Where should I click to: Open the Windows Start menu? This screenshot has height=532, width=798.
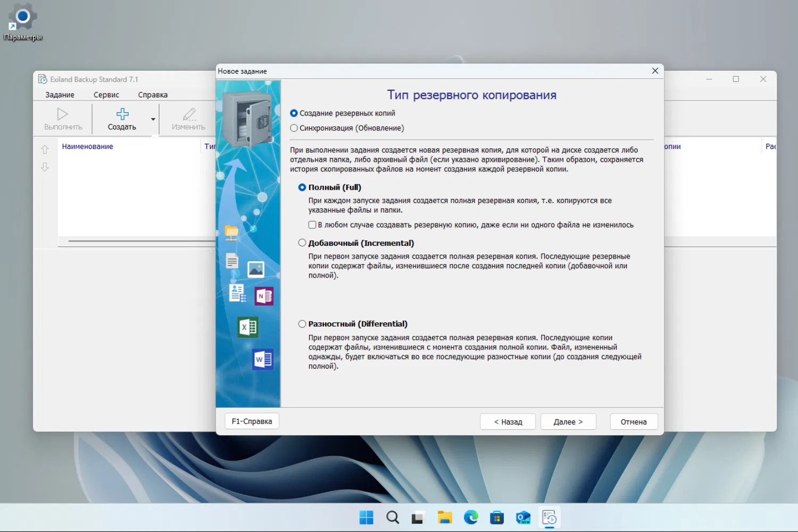pyautogui.click(x=367, y=517)
